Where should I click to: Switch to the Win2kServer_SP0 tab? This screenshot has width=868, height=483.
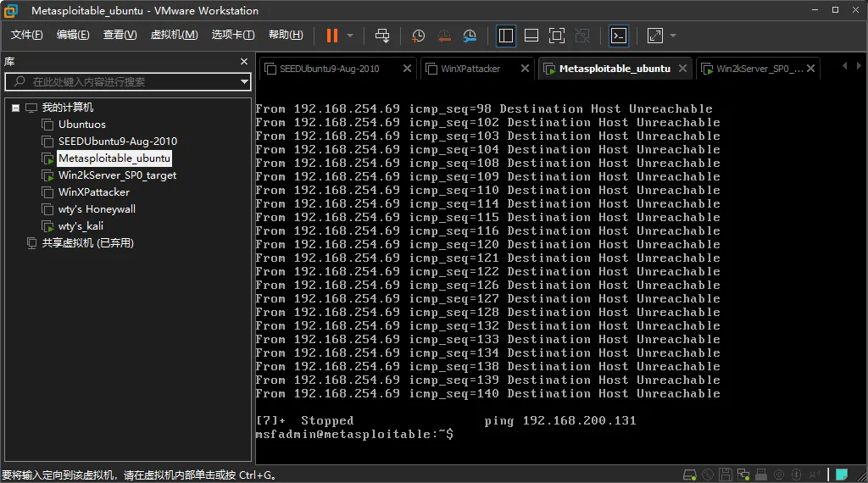pyautogui.click(x=759, y=69)
